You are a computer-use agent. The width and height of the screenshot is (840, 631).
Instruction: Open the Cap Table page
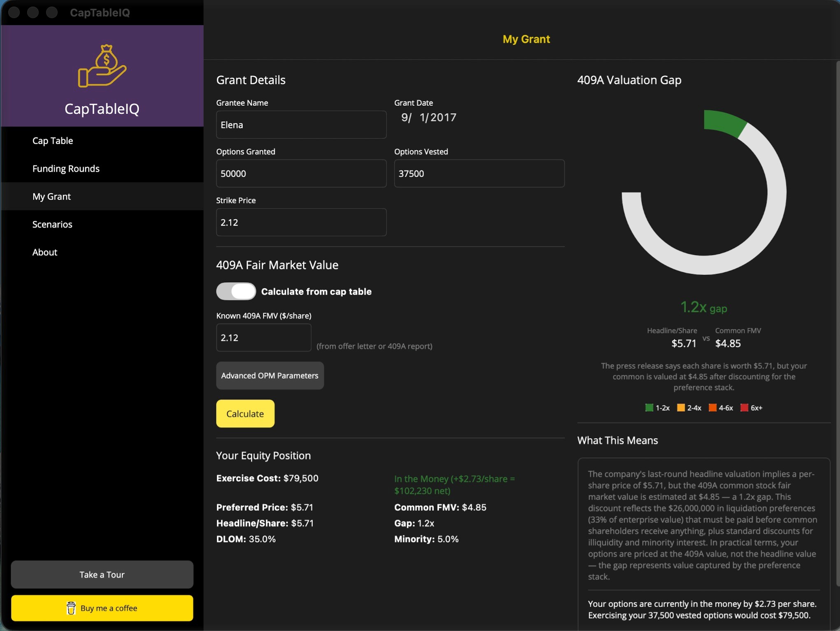coord(53,141)
